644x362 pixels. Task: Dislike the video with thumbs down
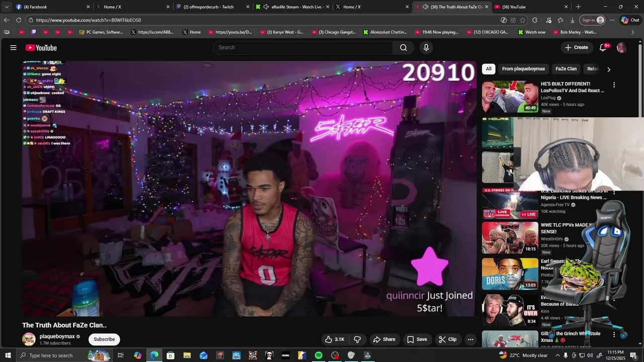[x=357, y=339]
